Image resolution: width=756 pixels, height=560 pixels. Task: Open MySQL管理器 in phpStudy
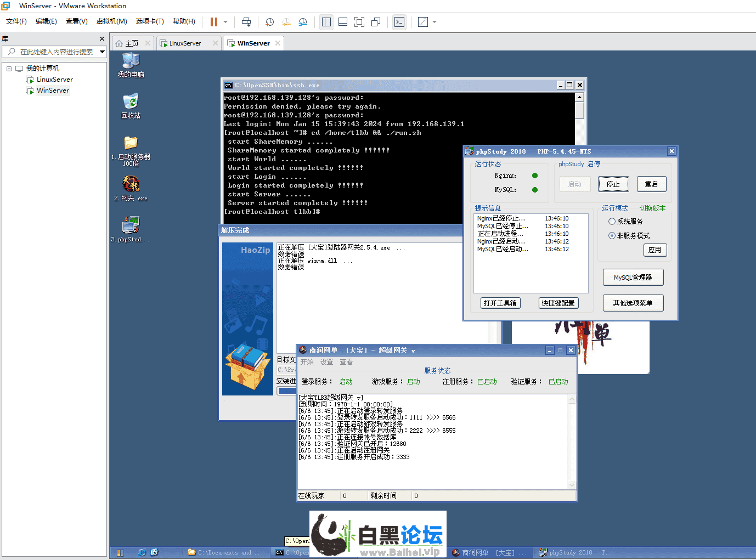(633, 278)
